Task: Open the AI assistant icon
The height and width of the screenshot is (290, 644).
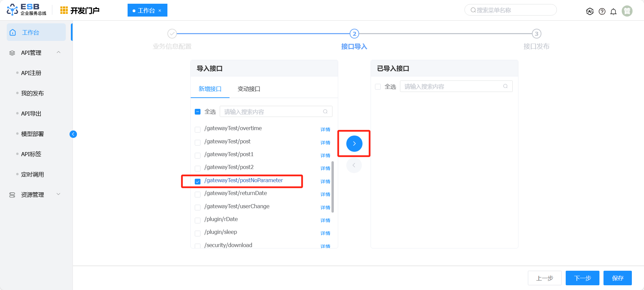Action: coord(590,11)
